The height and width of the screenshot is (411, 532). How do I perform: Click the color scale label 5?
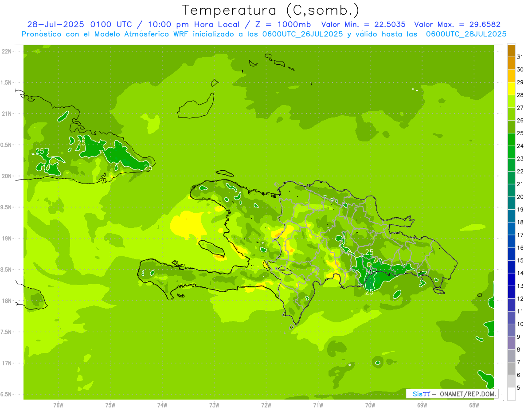tap(519, 388)
